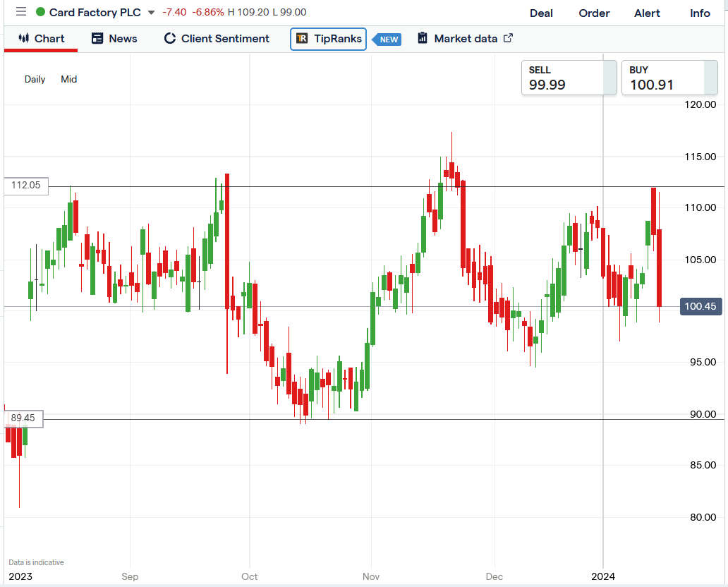Viewport: 728px width, 587px height.
Task: Click the 115.00 price axis label
Action: [700, 157]
